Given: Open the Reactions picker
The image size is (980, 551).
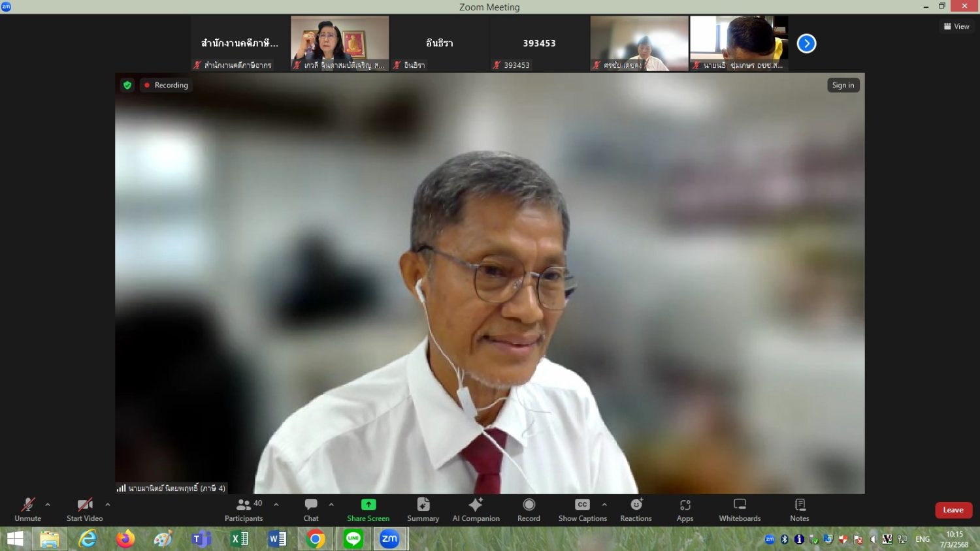Looking at the screenshot, I should 636,509.
